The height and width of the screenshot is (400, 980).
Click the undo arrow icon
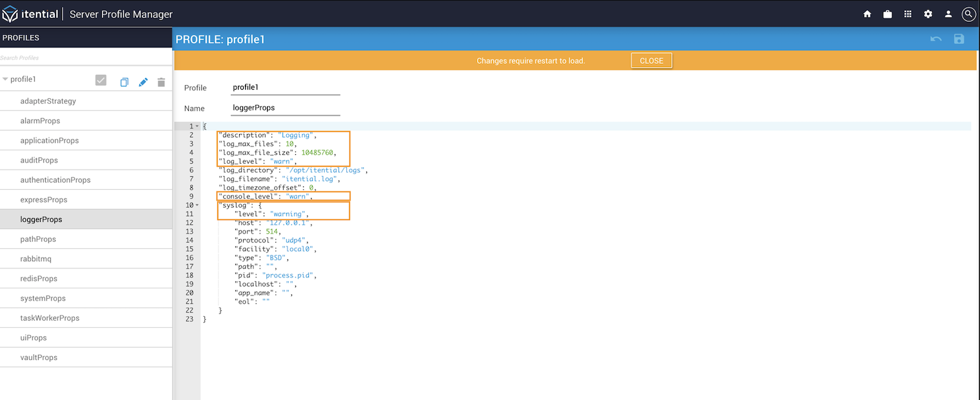[x=936, y=39]
